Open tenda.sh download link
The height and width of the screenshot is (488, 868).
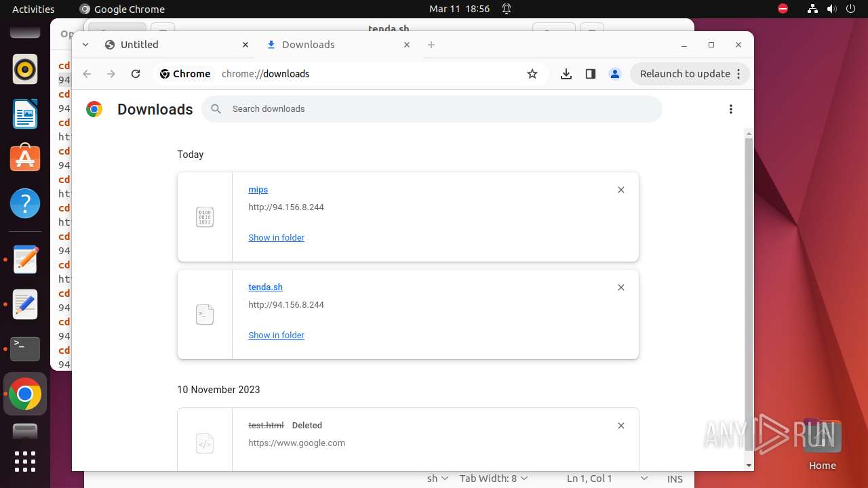(x=265, y=287)
